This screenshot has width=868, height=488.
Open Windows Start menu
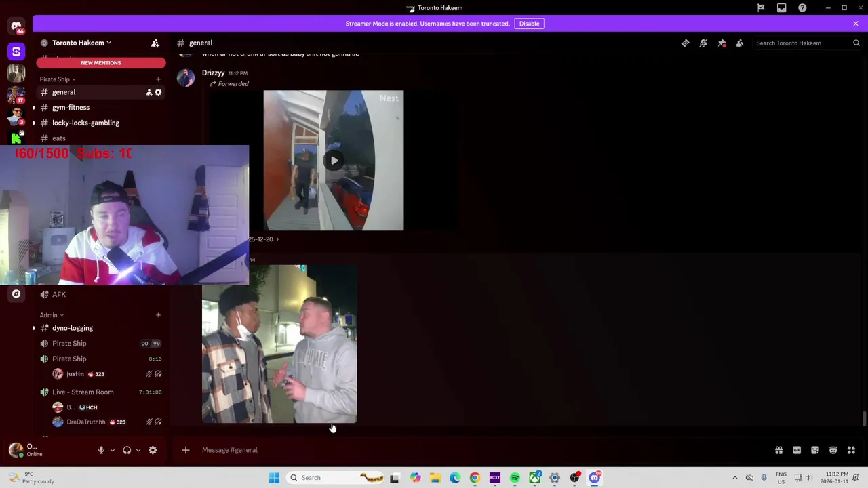coord(274,478)
